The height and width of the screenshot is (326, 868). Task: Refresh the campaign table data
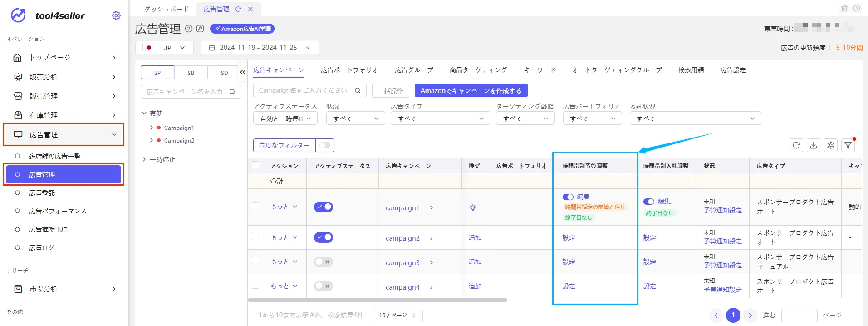[796, 145]
